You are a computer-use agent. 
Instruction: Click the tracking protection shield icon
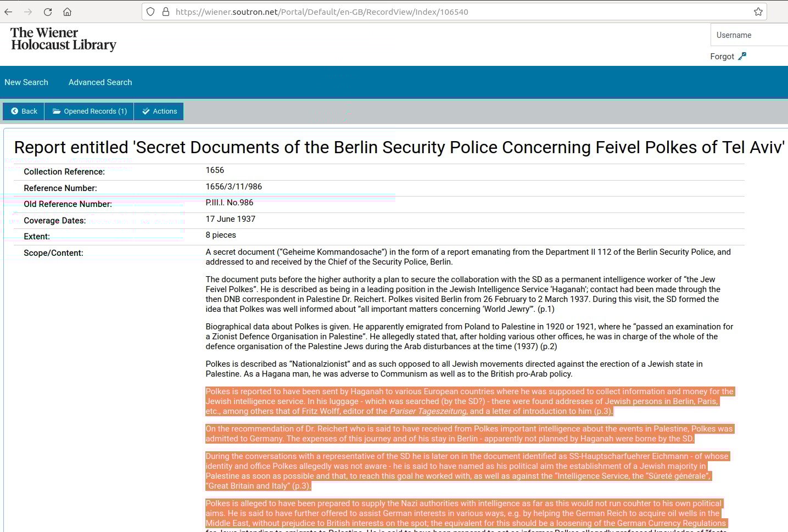coord(150,12)
